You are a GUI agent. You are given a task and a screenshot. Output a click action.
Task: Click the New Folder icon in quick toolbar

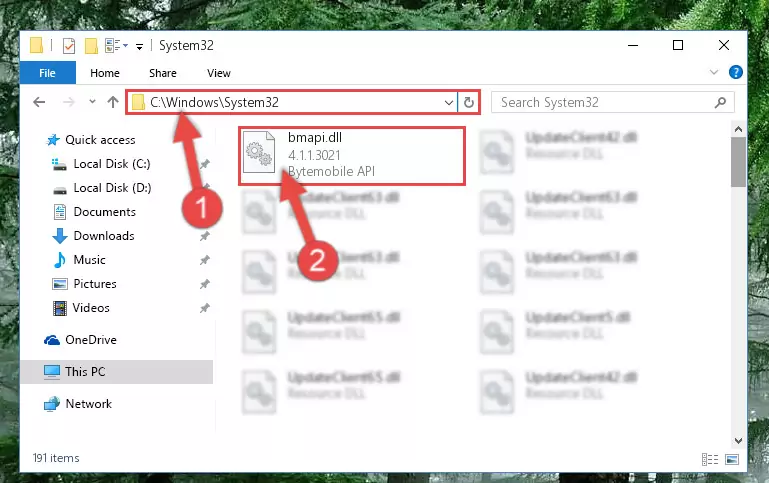point(91,46)
